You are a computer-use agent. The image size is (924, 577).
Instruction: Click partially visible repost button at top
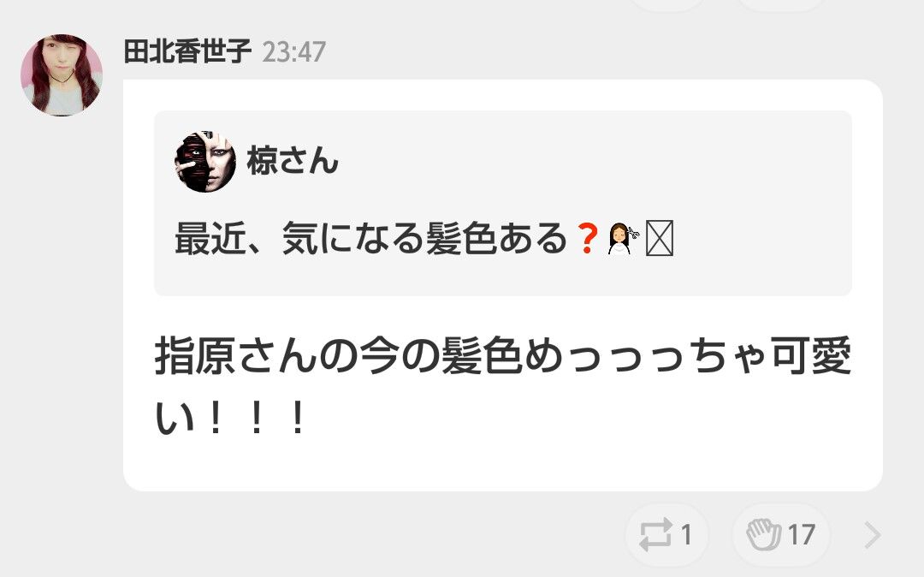[x=668, y=3]
